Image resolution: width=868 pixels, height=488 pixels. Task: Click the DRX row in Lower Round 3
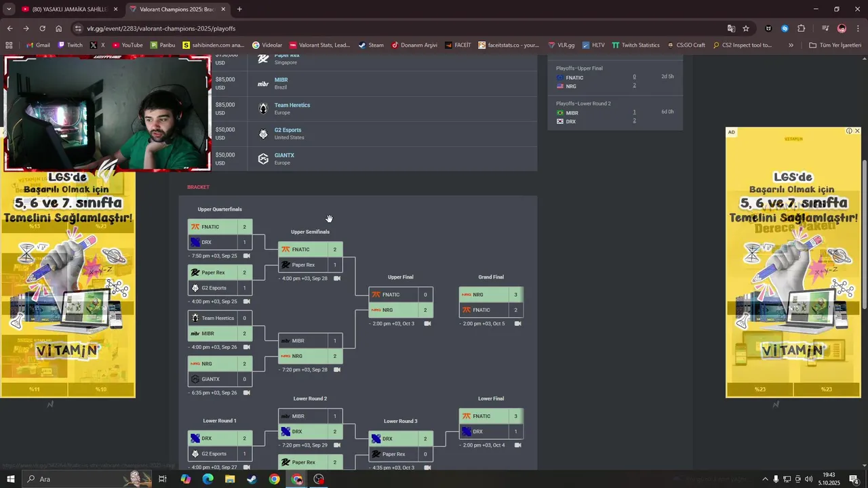tap(401, 439)
